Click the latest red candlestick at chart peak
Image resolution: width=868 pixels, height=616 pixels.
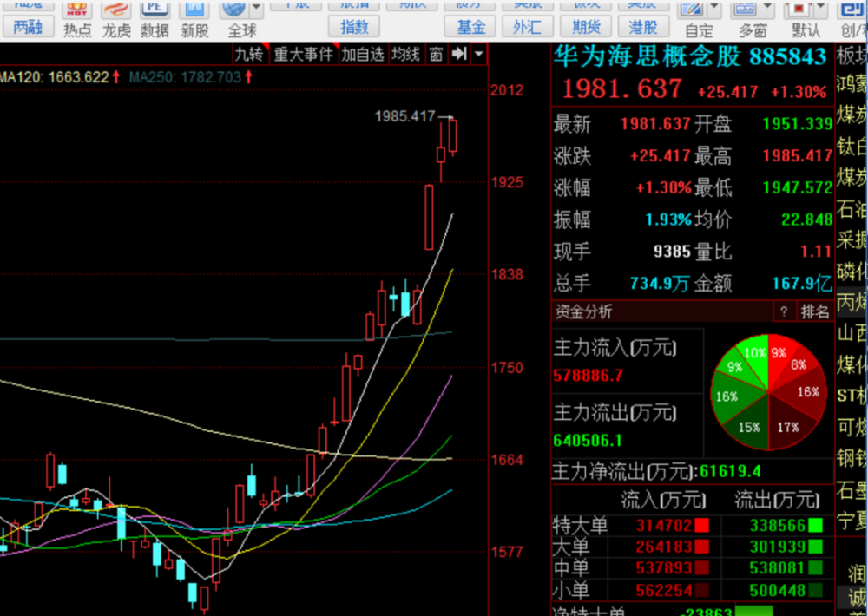(452, 135)
